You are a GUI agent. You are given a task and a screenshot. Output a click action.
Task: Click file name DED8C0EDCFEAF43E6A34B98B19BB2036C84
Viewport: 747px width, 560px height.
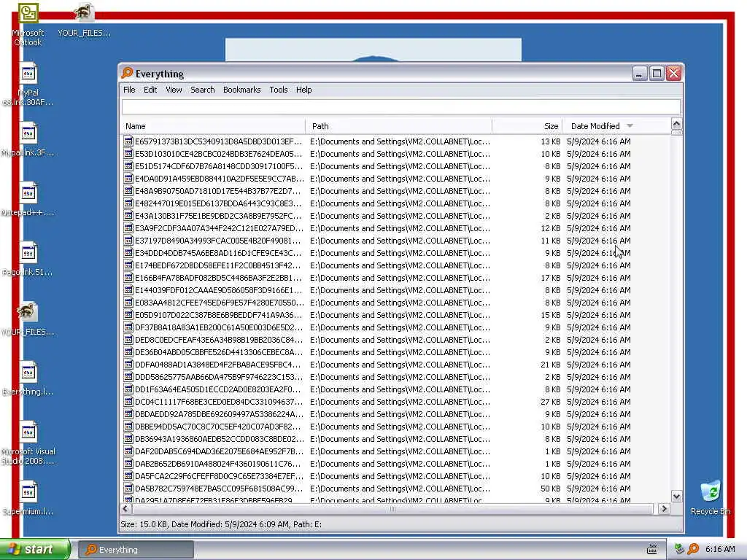click(219, 340)
